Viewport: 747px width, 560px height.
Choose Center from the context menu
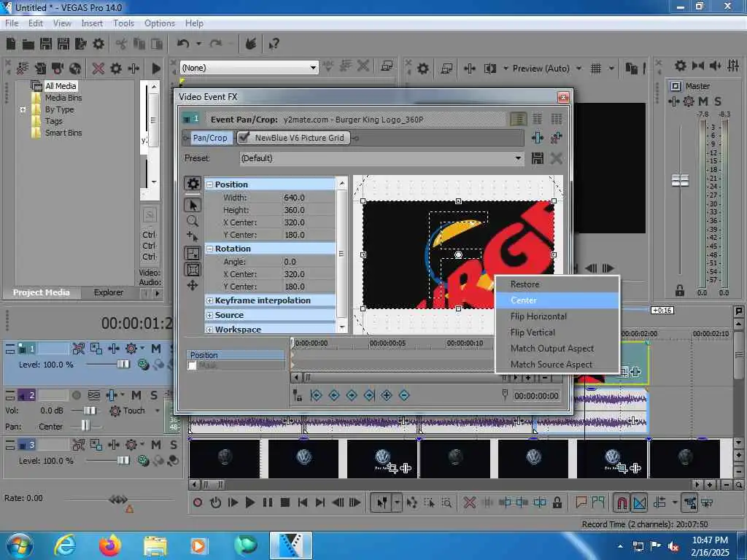[x=557, y=300]
